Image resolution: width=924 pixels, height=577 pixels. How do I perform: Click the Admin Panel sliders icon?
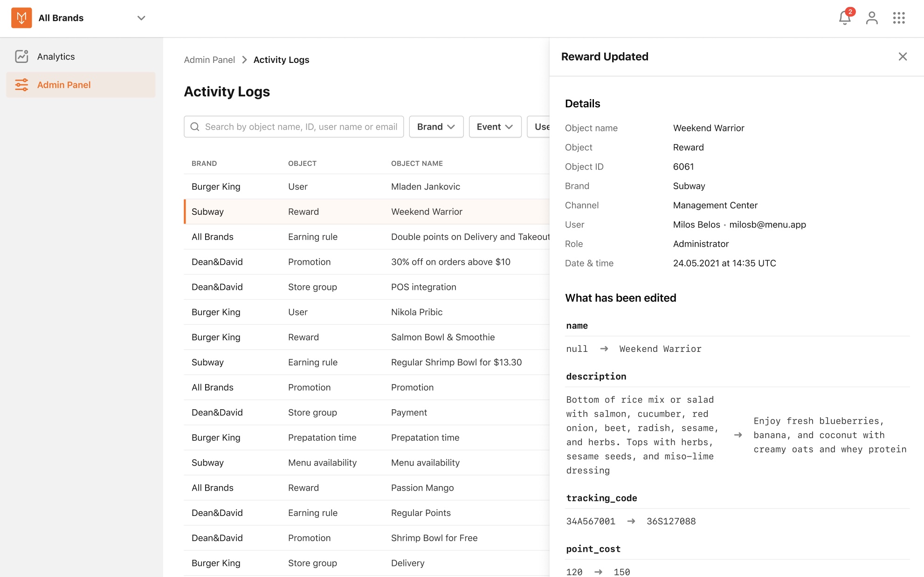[21, 85]
